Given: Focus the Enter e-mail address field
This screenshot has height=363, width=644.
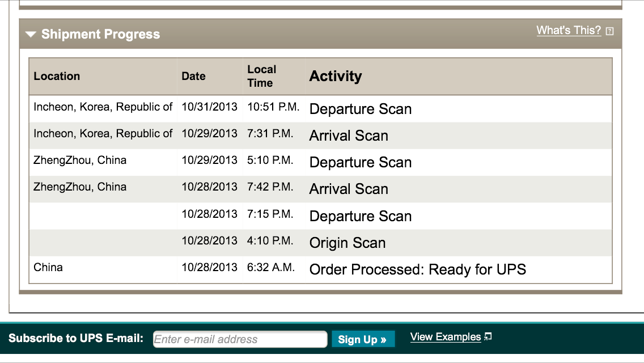Looking at the screenshot, I should pos(240,339).
